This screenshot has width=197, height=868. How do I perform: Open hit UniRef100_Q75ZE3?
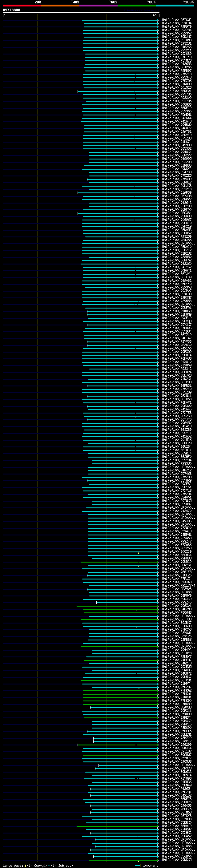tap(177, 74)
